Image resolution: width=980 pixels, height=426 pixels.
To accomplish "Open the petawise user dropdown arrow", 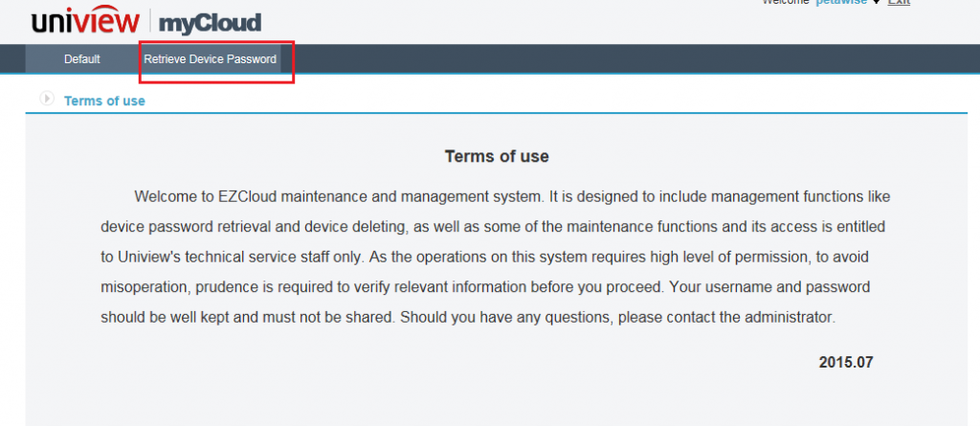I will [877, 3].
